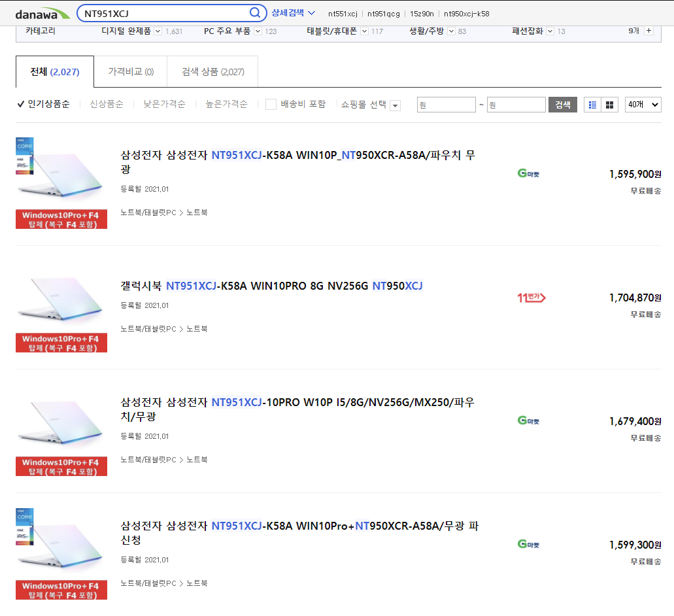Open NT951XCJ-K58A WIN10Pro+NT950XCR product title
Image resolution: width=674 pixels, height=616 pixels.
click(299, 532)
